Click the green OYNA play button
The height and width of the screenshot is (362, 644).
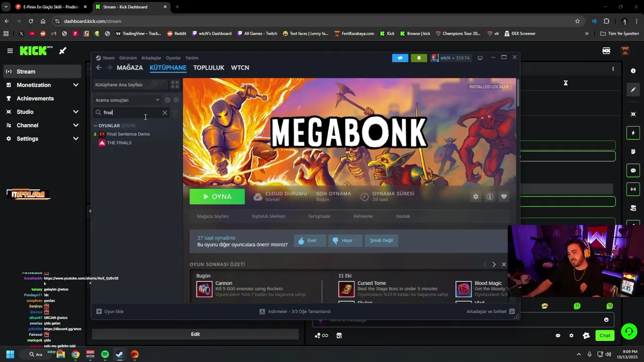[217, 197]
